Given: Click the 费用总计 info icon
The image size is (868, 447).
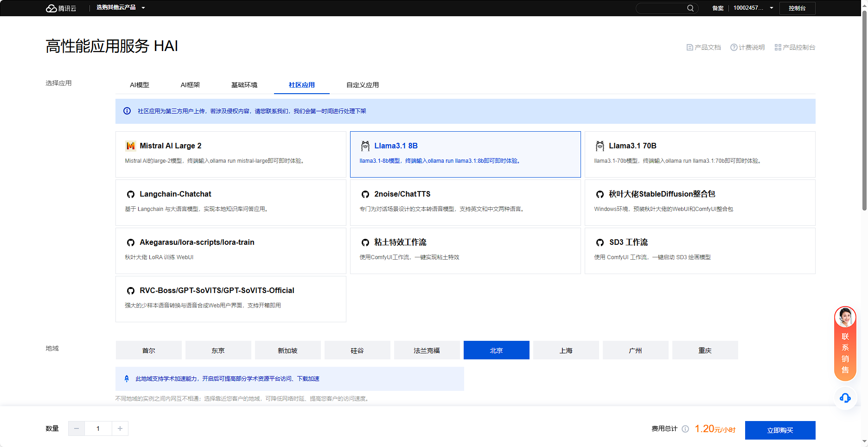Looking at the screenshot, I should 685,429.
